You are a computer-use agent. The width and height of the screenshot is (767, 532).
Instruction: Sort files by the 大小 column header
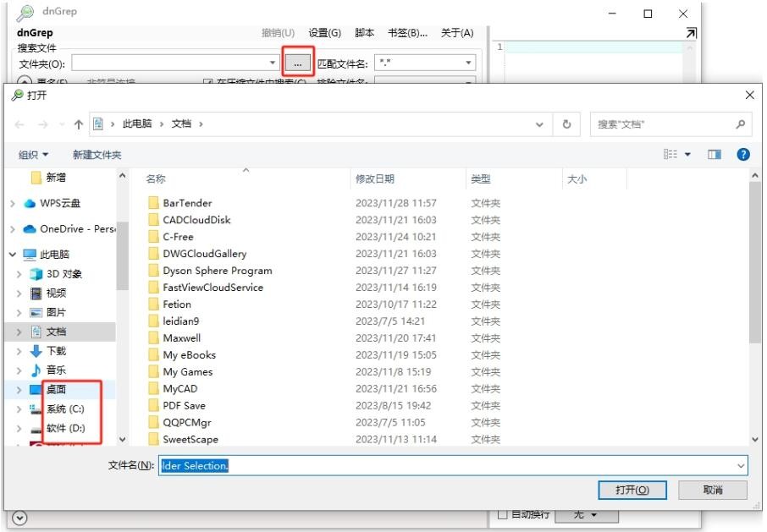coord(577,178)
